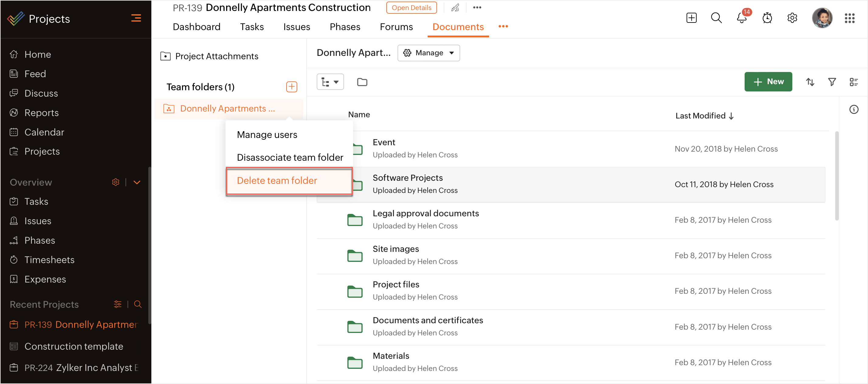Collapse the Overview section chevron

point(137,182)
